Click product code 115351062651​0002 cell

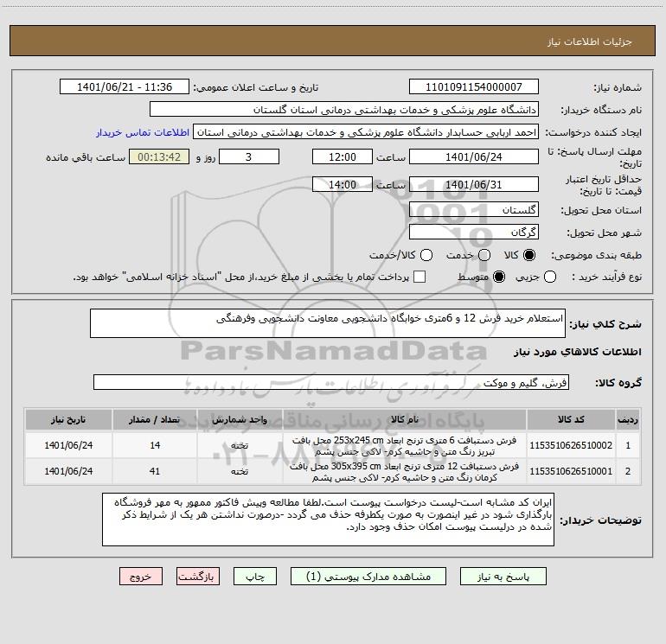pyautogui.click(x=571, y=445)
